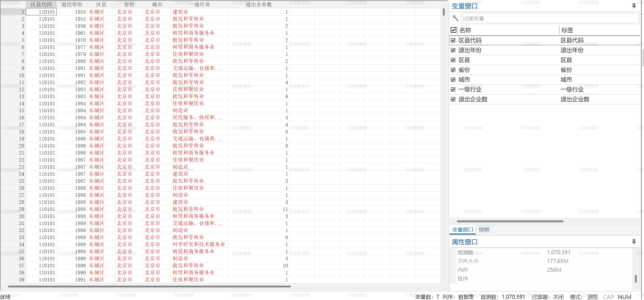Unpin the 变量窗口 panel via its pin icon
The width and height of the screenshot is (644, 300).
[x=634, y=6]
